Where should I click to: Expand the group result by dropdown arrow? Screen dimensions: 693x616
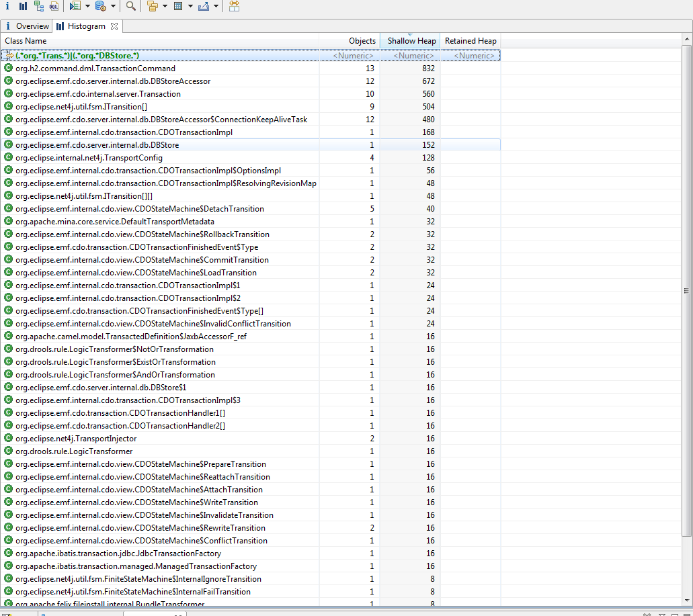[165, 6]
